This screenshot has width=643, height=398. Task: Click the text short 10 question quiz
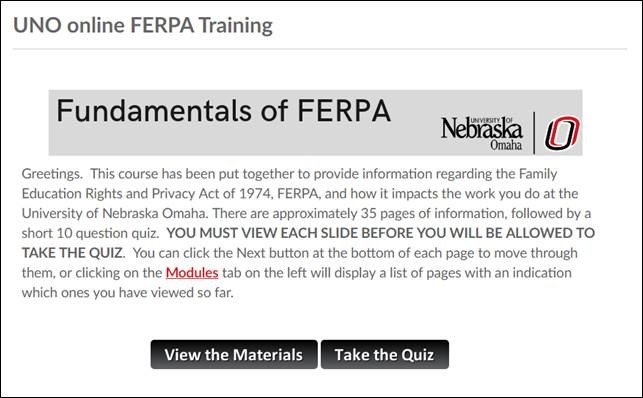tap(90, 233)
